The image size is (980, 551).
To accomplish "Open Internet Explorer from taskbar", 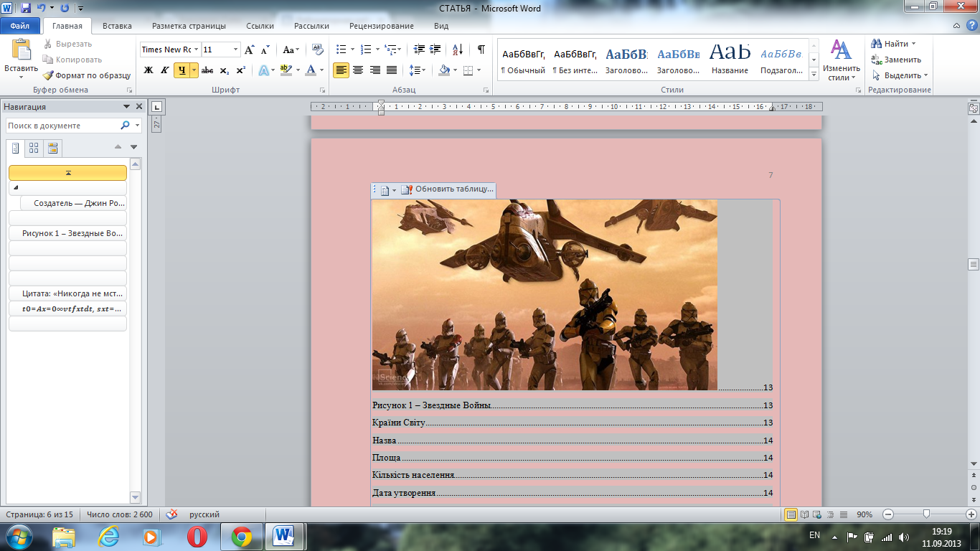I will (x=108, y=537).
